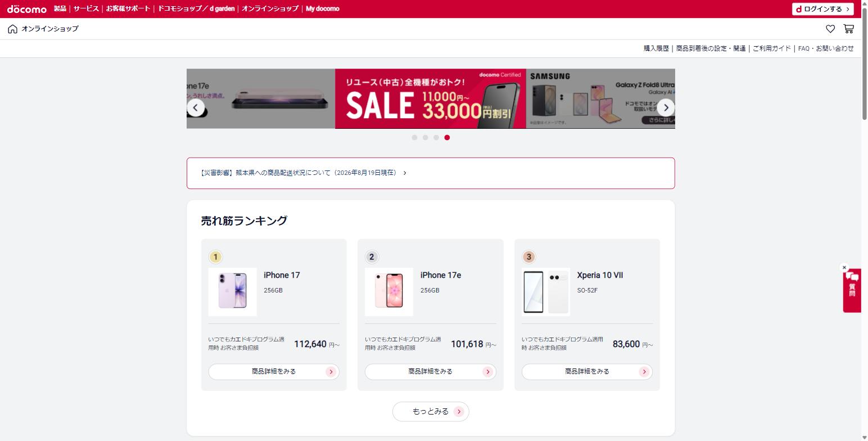Image resolution: width=868 pixels, height=441 pixels.
Task: Click the rank 2 silver badge
Action: pos(372,257)
